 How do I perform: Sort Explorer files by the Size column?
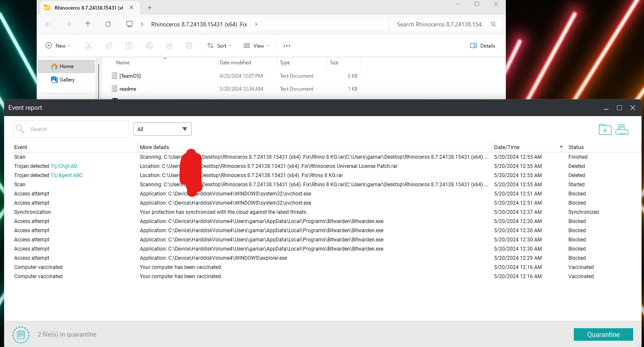tap(334, 63)
